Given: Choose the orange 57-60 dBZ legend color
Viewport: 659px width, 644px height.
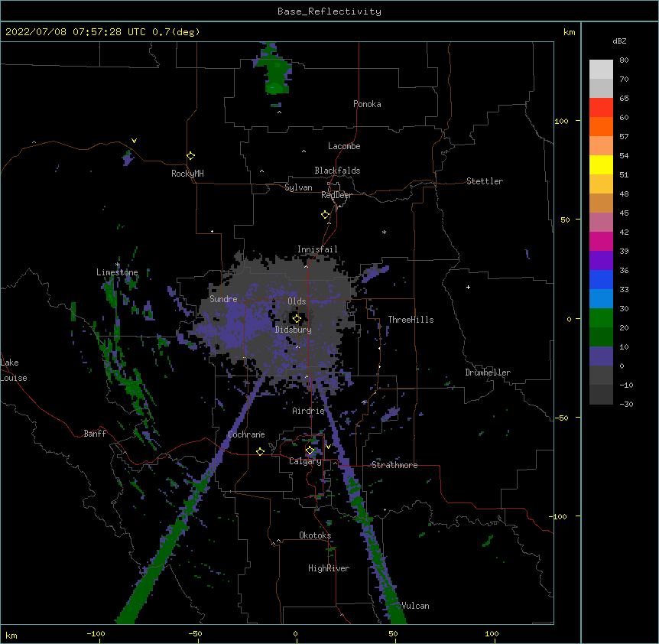Looking at the screenshot, I should [x=601, y=126].
